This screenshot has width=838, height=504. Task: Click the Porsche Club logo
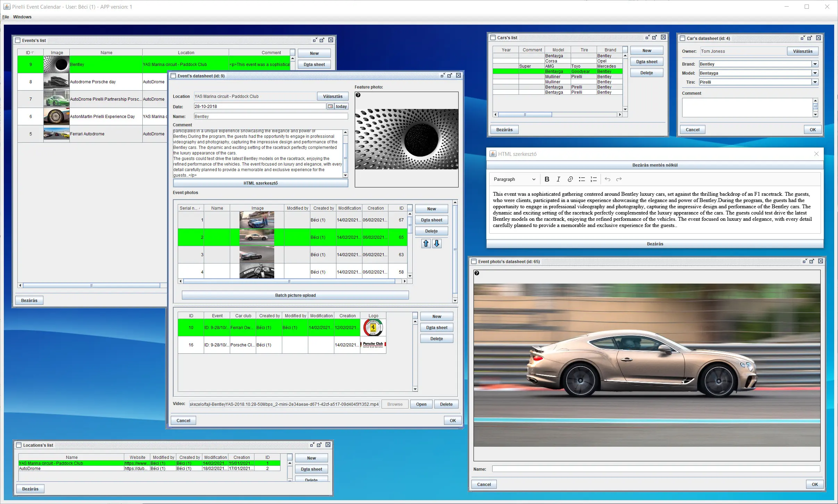(x=373, y=345)
